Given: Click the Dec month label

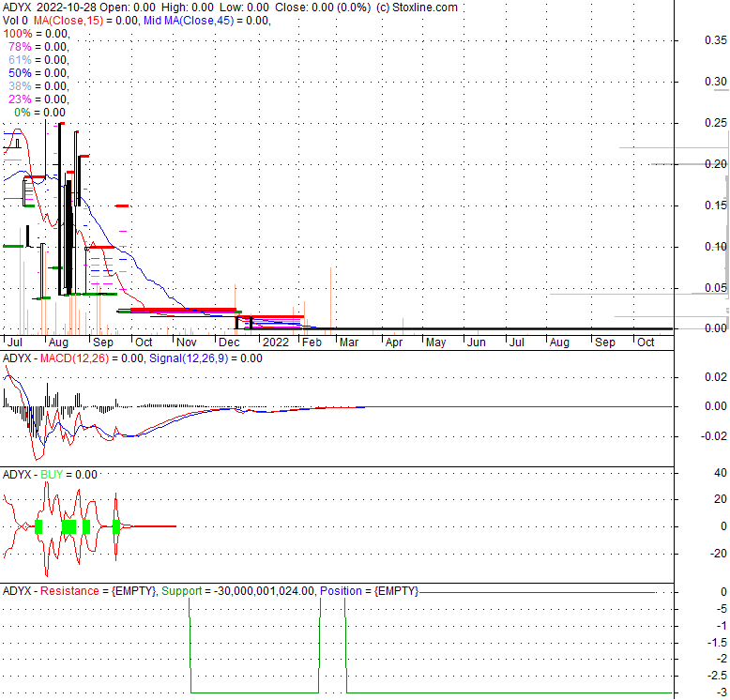Looking at the screenshot, I should tap(229, 342).
